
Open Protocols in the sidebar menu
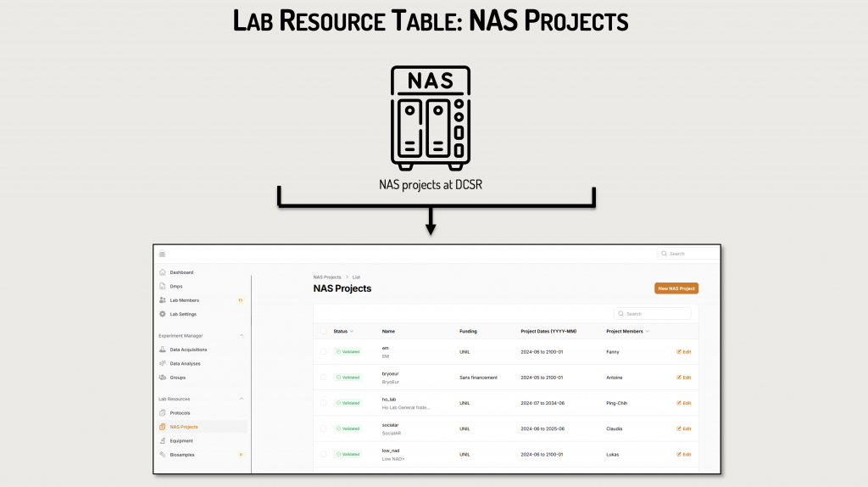click(180, 413)
